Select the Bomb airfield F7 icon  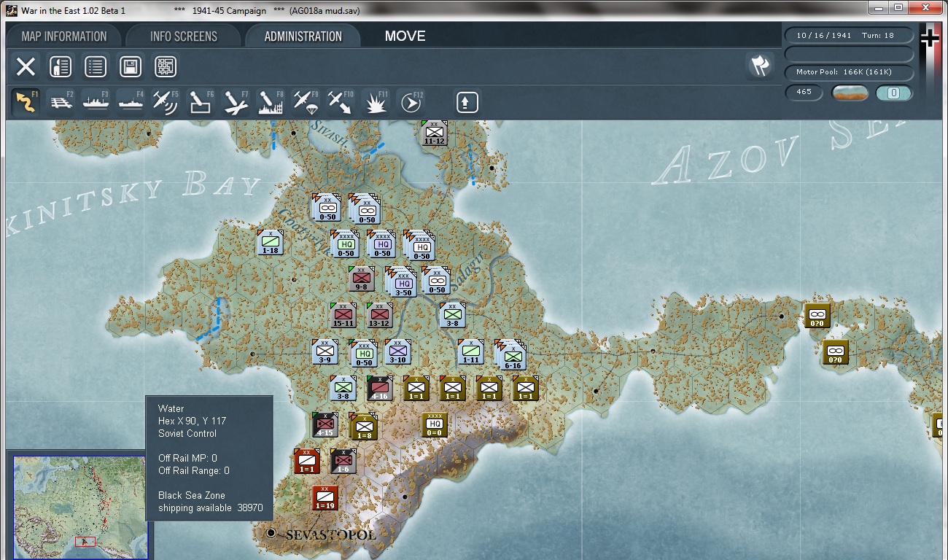point(236,102)
